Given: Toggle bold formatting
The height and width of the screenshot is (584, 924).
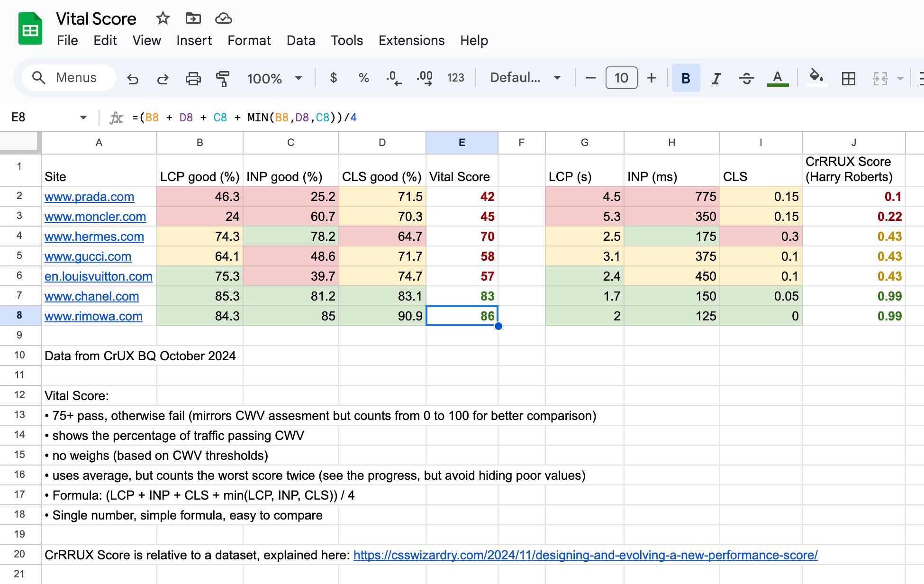Looking at the screenshot, I should pos(686,78).
